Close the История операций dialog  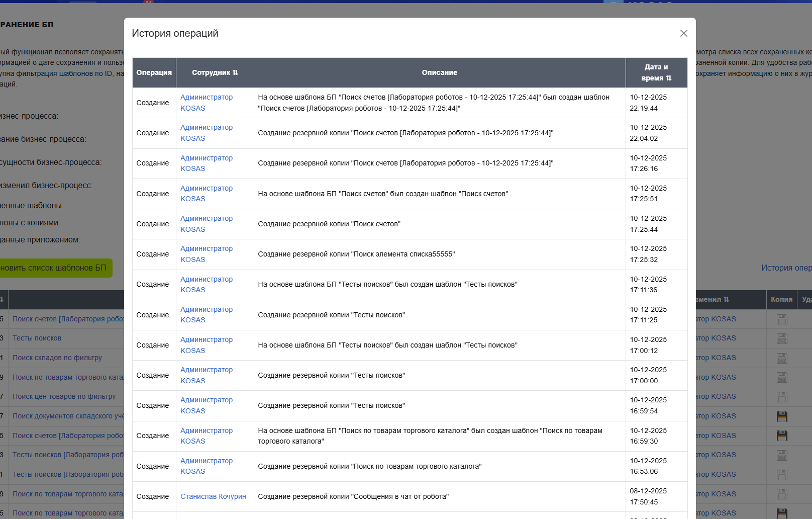click(683, 33)
